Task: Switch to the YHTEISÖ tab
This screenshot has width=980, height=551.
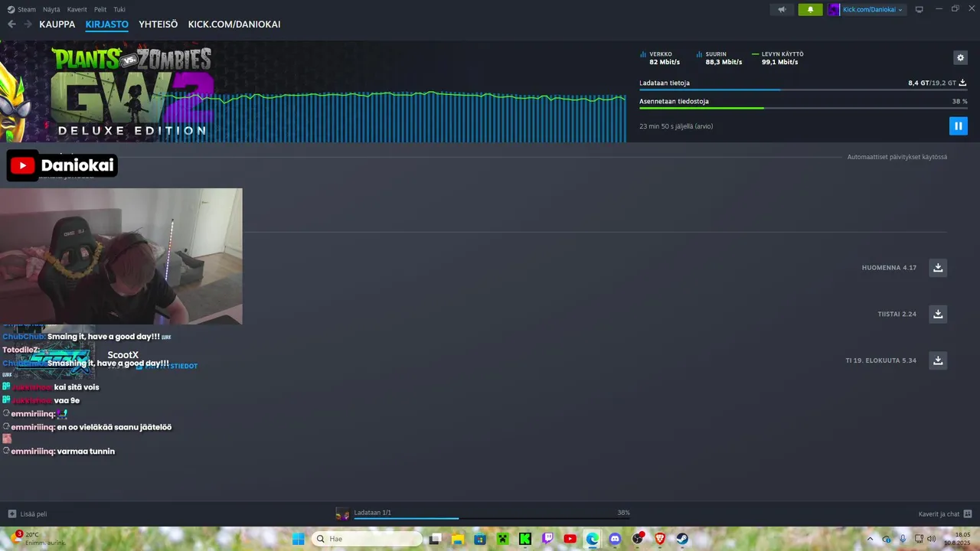Action: [158, 24]
